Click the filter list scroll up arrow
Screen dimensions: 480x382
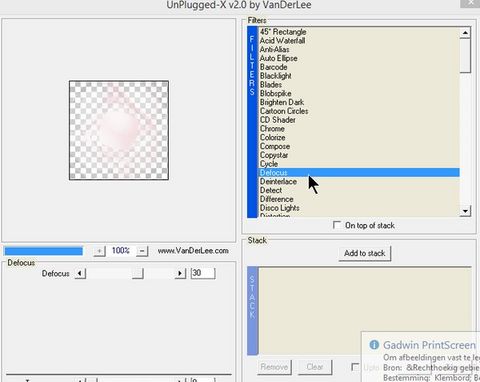coord(465,33)
